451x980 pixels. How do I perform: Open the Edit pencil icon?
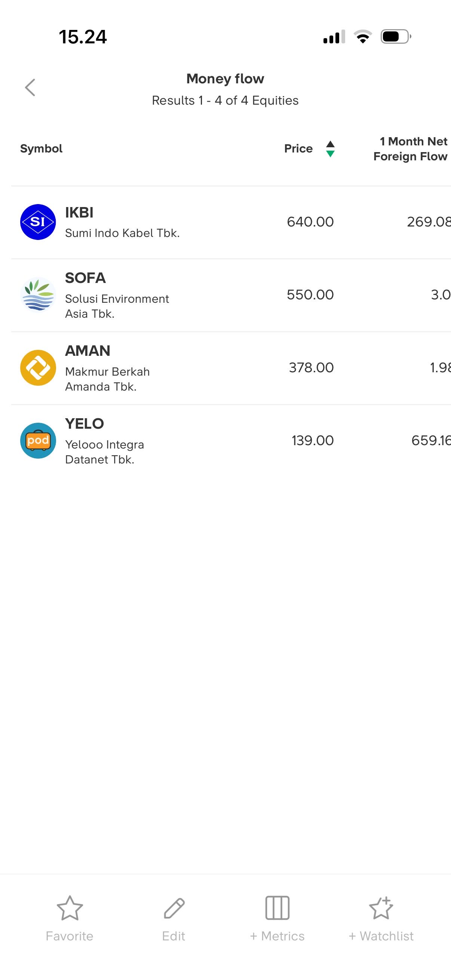(174, 908)
